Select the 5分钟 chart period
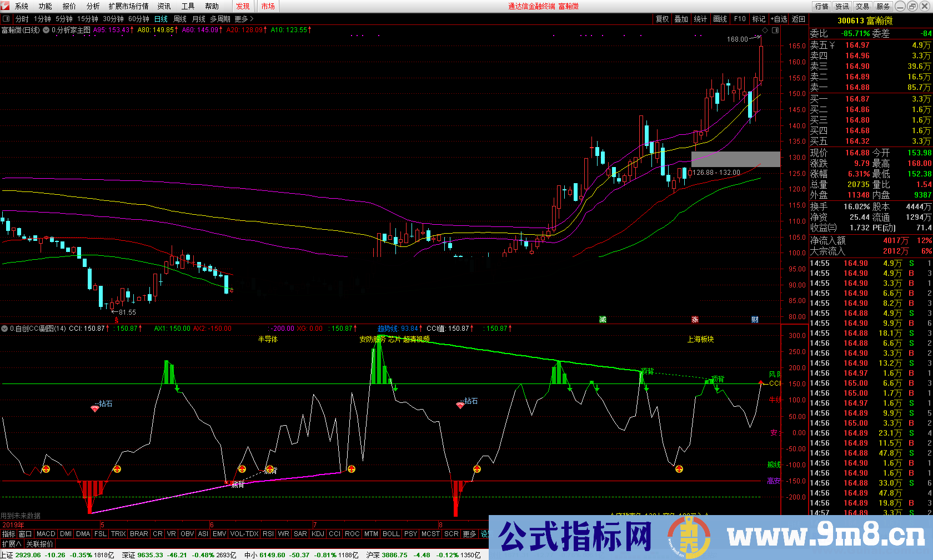 [64, 19]
